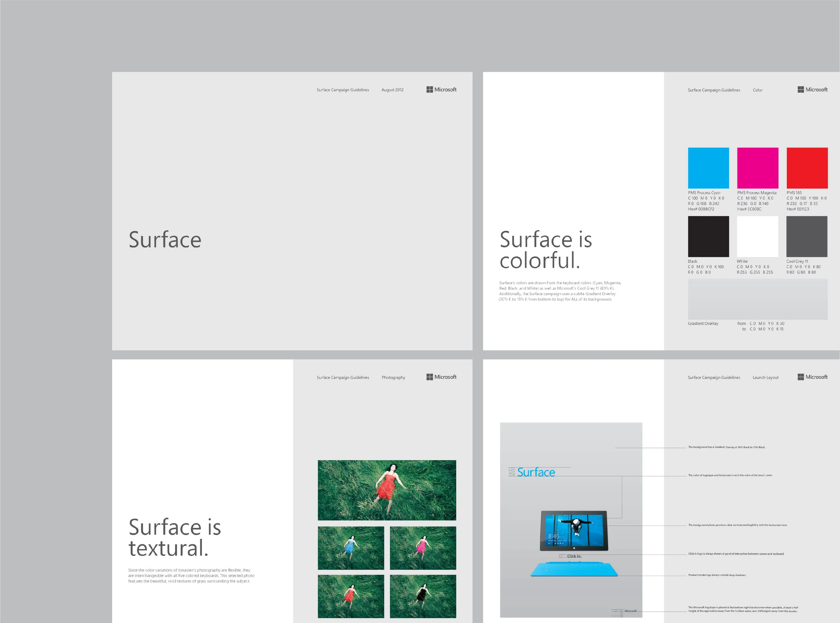The height and width of the screenshot is (623, 840).
Task: Click the 'Black' swatch label text
Action: tap(692, 261)
